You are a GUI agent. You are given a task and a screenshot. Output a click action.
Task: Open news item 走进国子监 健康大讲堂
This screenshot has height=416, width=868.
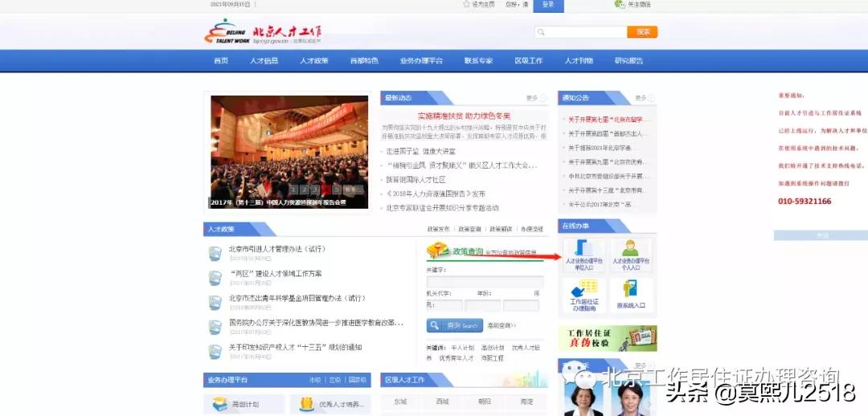point(420,151)
